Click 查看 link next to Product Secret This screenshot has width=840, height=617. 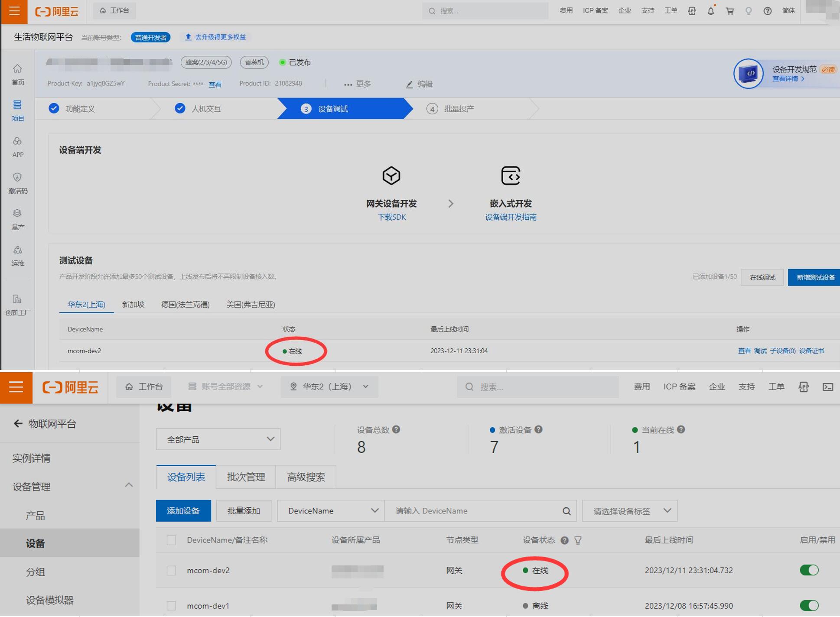pos(215,84)
